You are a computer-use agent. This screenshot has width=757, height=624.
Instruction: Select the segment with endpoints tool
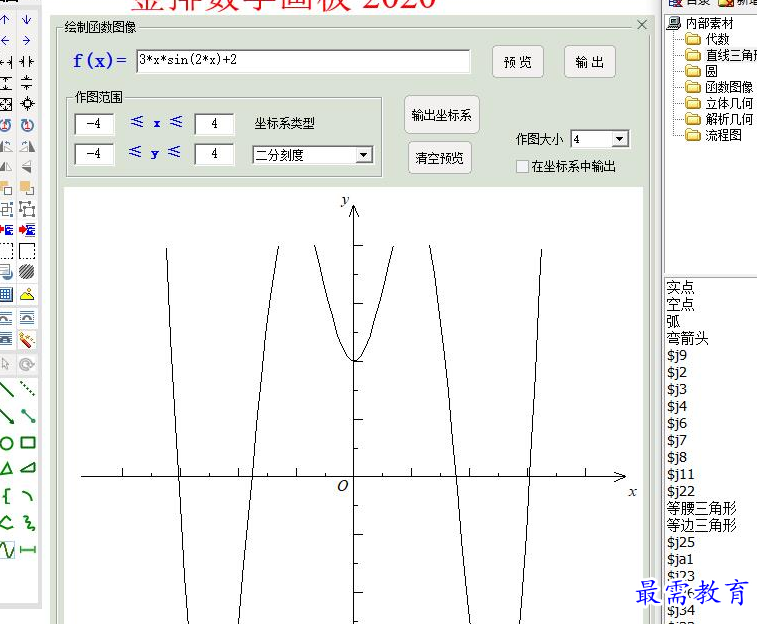[28, 416]
